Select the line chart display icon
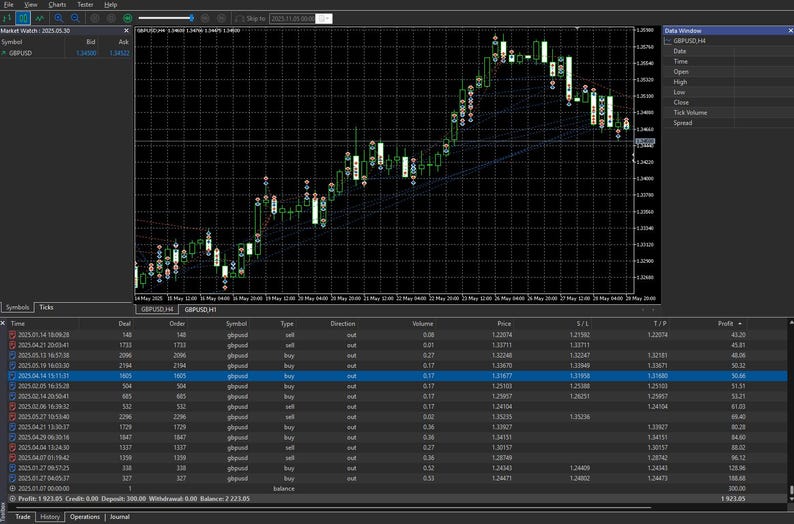 pos(39,18)
